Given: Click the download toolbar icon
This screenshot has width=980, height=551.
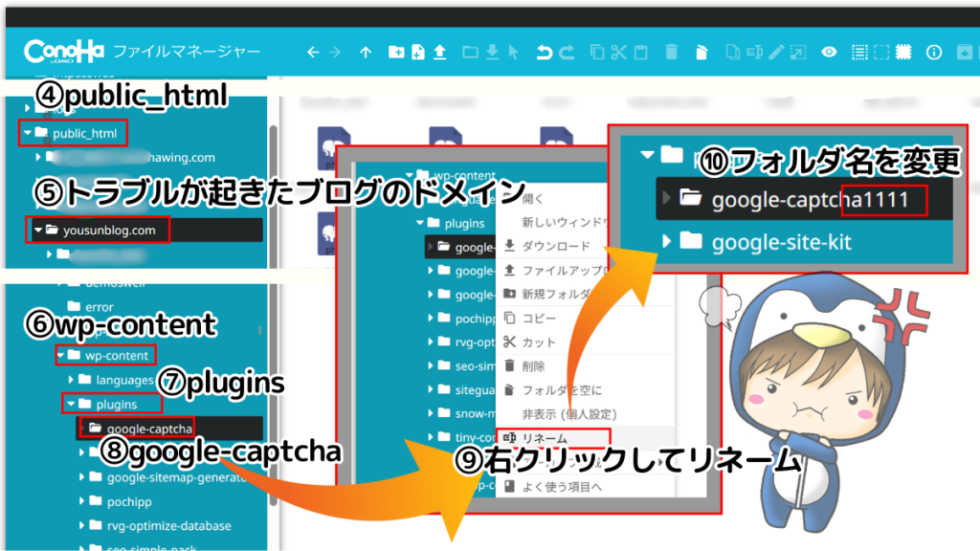Looking at the screenshot, I should tap(493, 52).
